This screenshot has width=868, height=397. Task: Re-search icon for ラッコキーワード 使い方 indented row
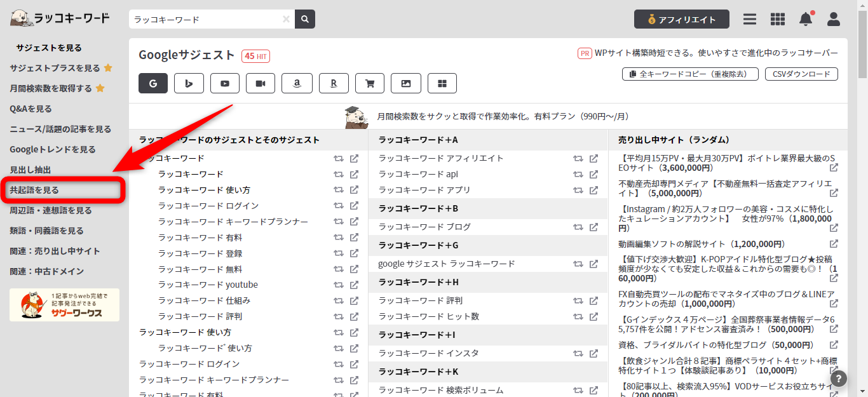(x=339, y=190)
